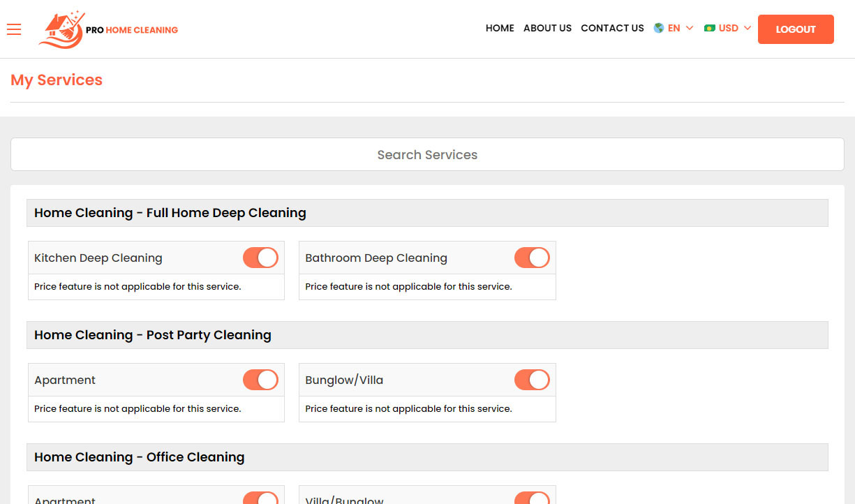
Task: Open the hamburger navigation menu
Action: point(14,29)
